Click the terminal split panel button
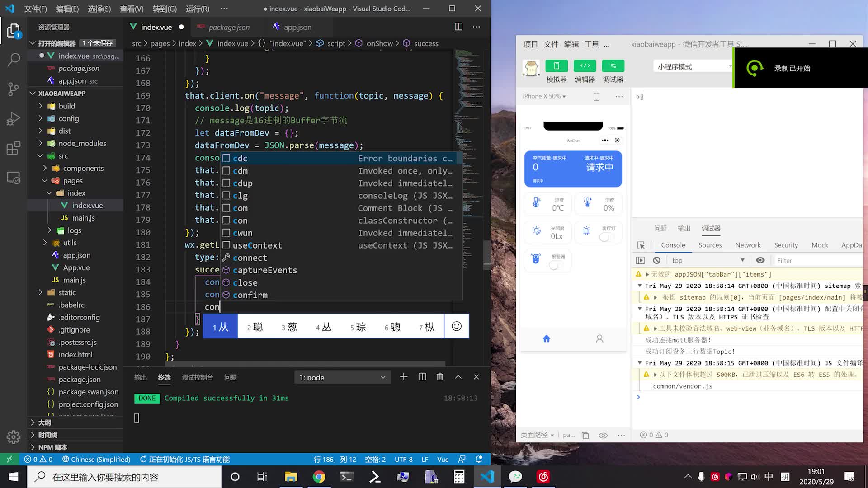The image size is (868, 488). click(x=422, y=376)
